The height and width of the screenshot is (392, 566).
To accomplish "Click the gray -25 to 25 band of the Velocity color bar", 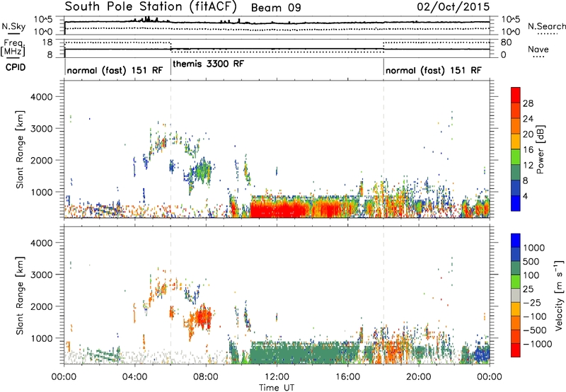I will 516,296.
